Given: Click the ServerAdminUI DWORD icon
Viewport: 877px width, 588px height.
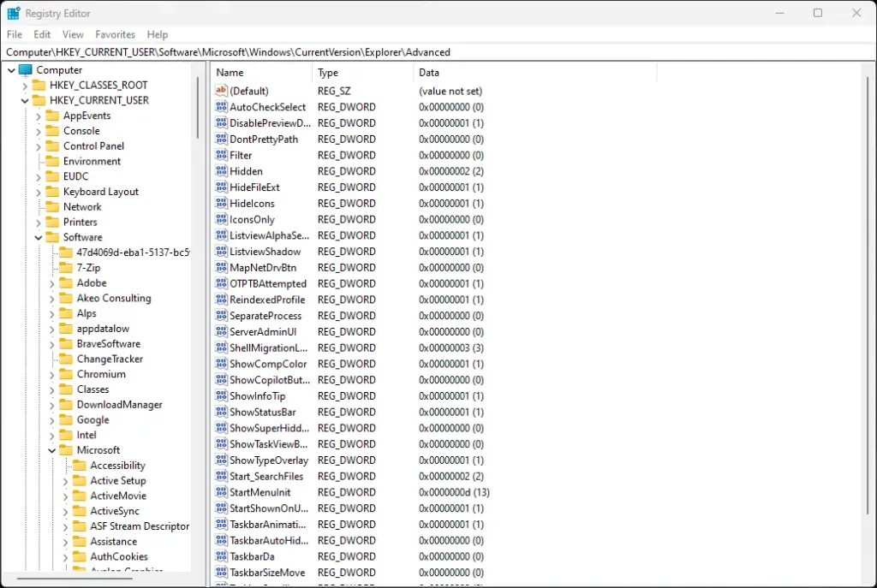Looking at the screenshot, I should pyautogui.click(x=222, y=332).
